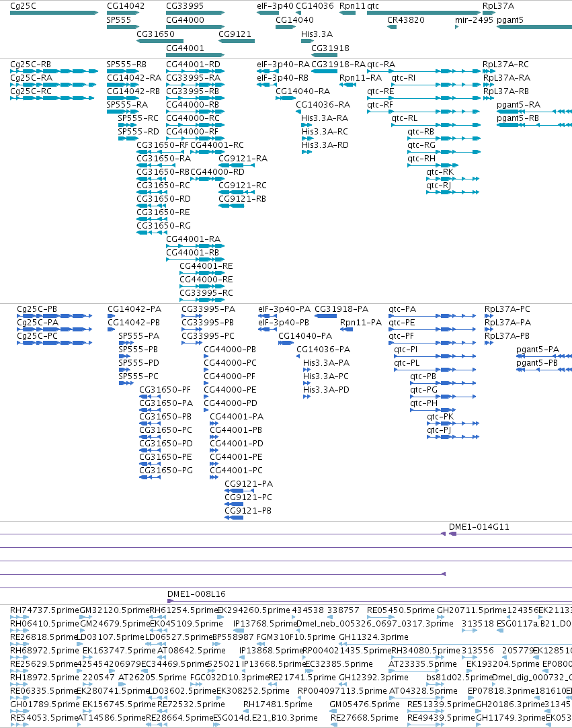Image resolution: width=572 pixels, height=728 pixels.
Task: Select the CG33995-RC transcript
Action: click(202, 299)
